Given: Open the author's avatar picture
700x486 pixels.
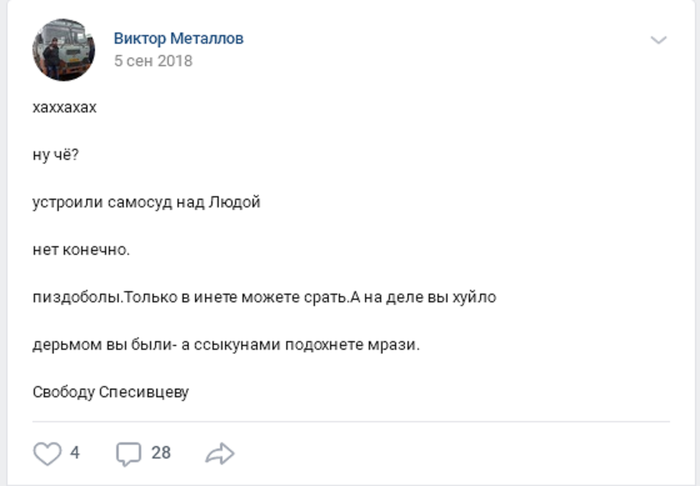Looking at the screenshot, I should coord(64,49).
